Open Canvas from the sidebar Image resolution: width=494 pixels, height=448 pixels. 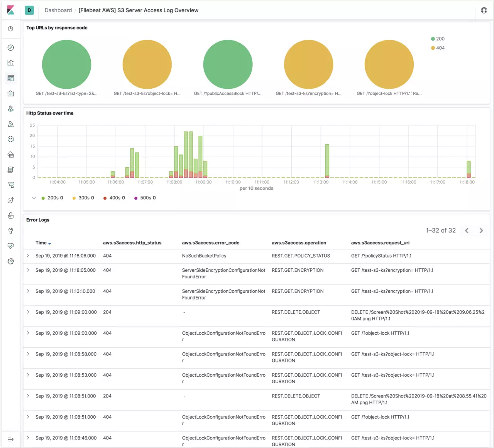pyautogui.click(x=11, y=94)
